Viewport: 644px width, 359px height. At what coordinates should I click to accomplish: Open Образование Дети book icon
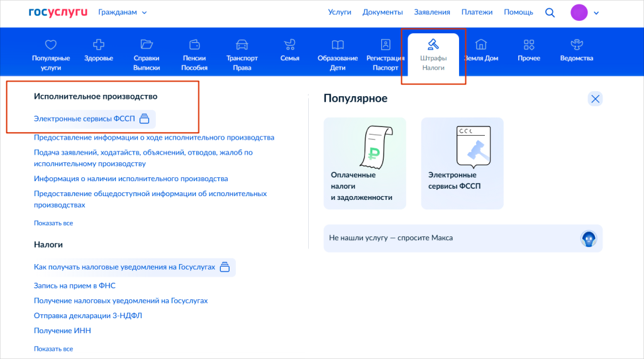click(338, 45)
